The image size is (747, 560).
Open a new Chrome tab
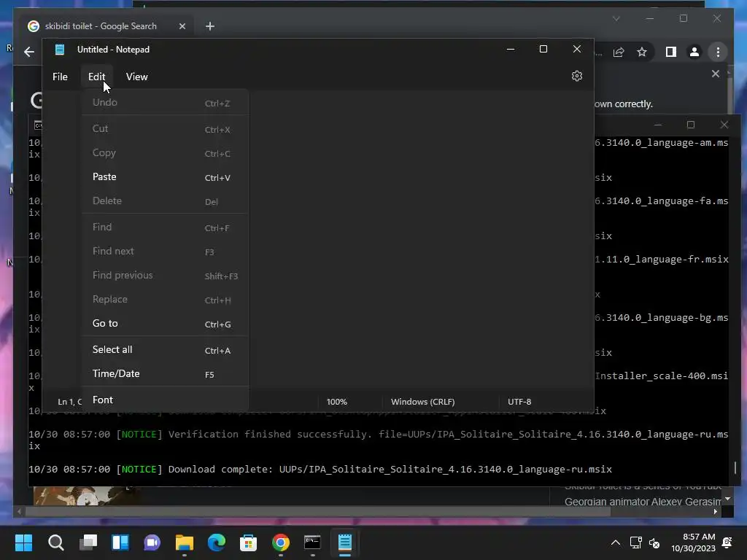pos(210,26)
